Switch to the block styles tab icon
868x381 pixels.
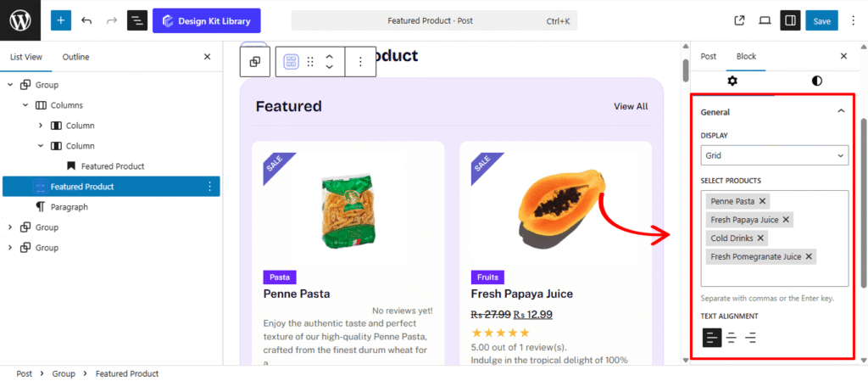[816, 81]
